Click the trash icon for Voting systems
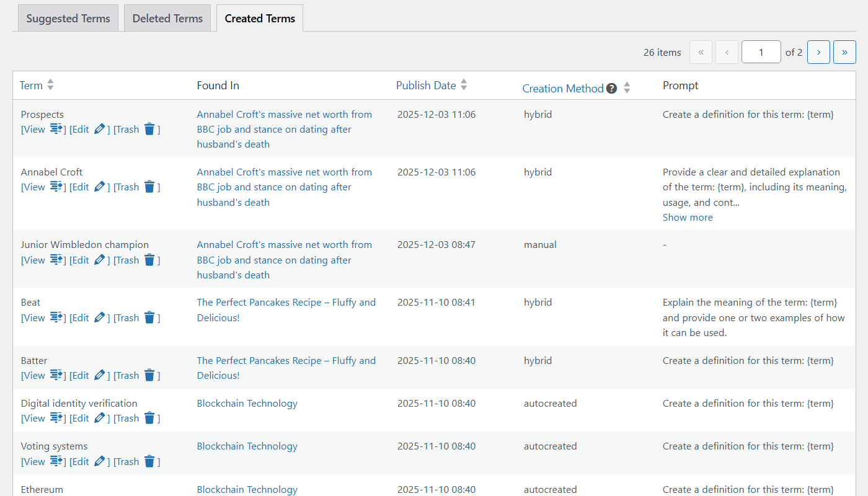Image resolution: width=868 pixels, height=496 pixels. (149, 461)
